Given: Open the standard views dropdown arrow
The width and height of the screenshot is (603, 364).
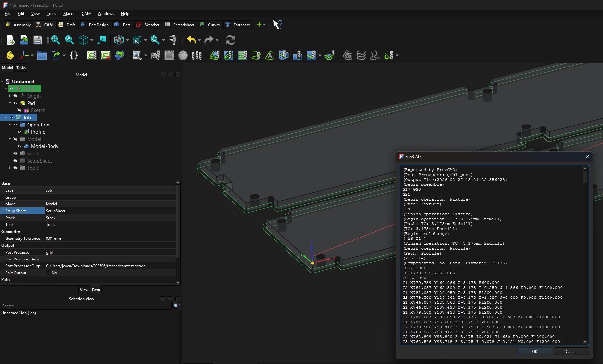Looking at the screenshot, I should 92,40.
